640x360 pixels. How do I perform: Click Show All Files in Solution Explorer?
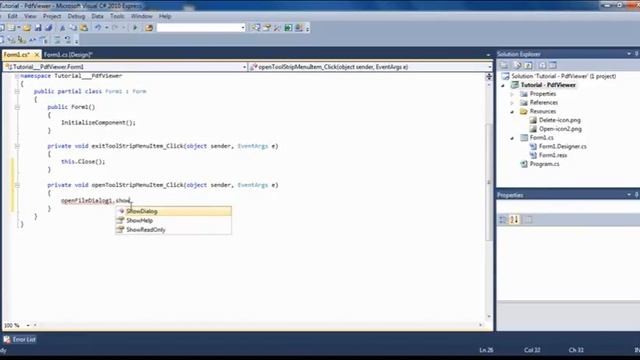point(518,65)
